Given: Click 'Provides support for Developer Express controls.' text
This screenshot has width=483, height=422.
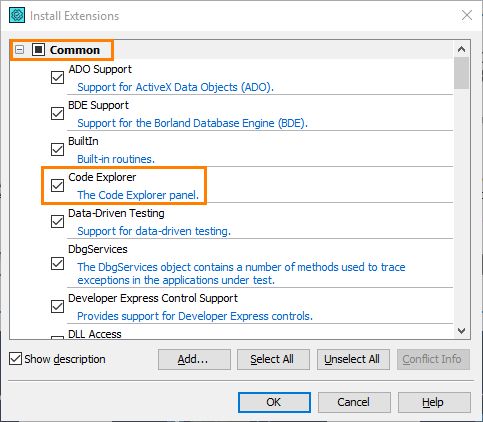Looking at the screenshot, I should 195,316.
